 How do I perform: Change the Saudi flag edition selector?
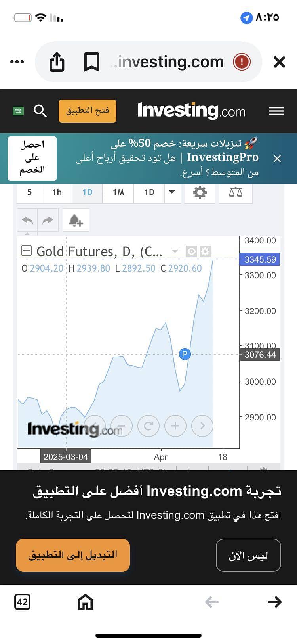coord(18,111)
